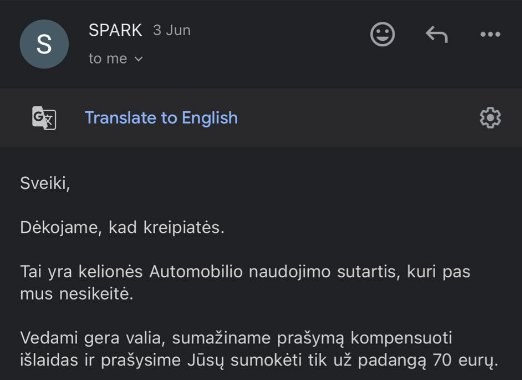Tap the 'mus nesikeitė.' line

point(77,294)
